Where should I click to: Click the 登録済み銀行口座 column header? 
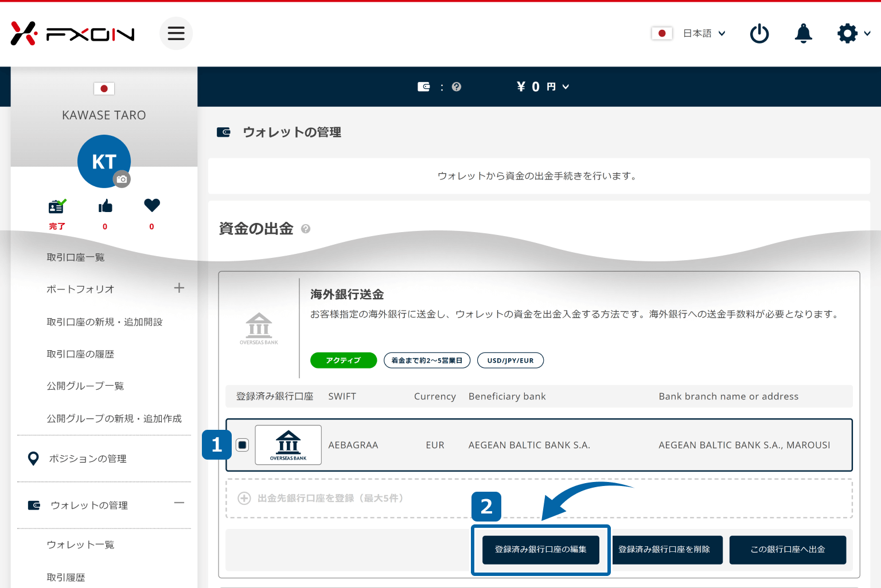coord(275,397)
